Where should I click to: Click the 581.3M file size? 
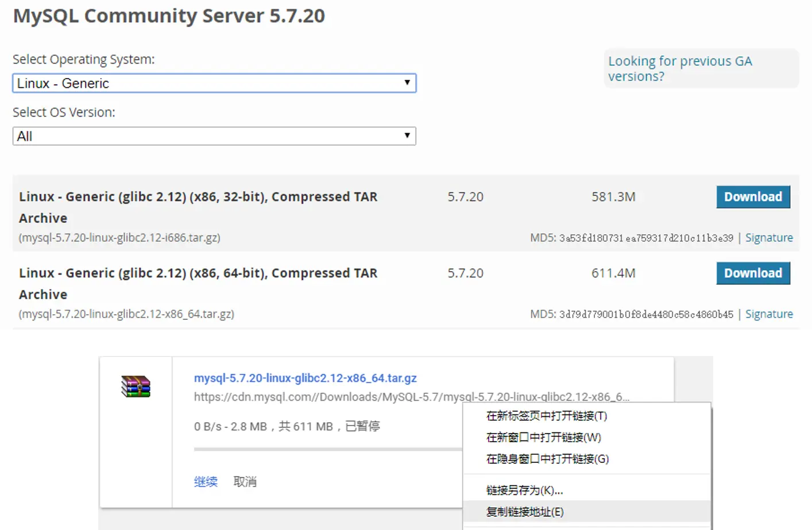point(613,197)
